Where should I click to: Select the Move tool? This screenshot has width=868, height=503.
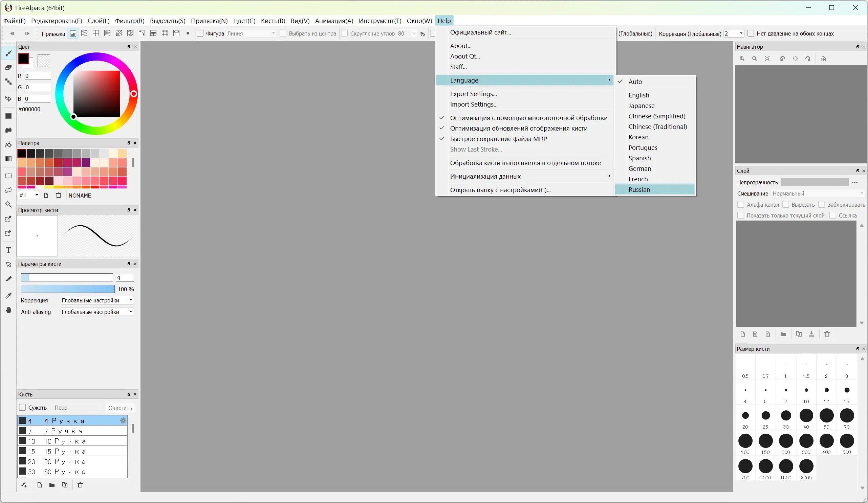pos(8,99)
